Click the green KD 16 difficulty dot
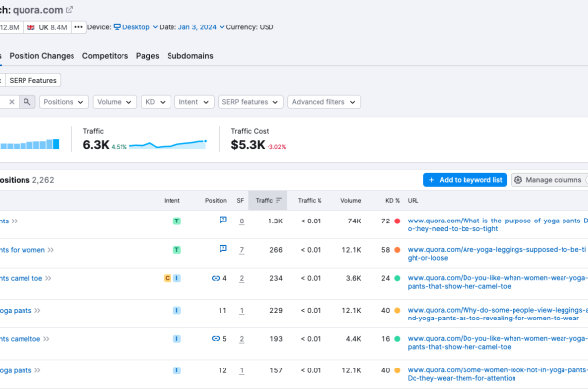 click(397, 339)
